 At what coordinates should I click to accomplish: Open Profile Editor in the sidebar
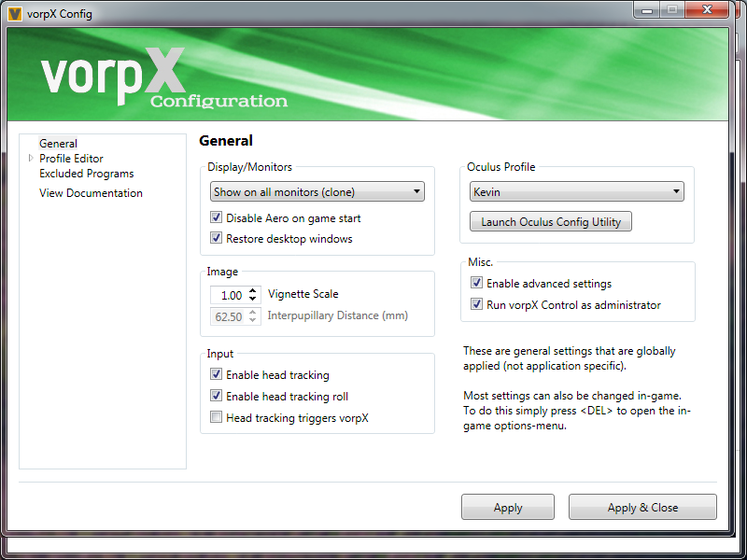click(x=71, y=159)
